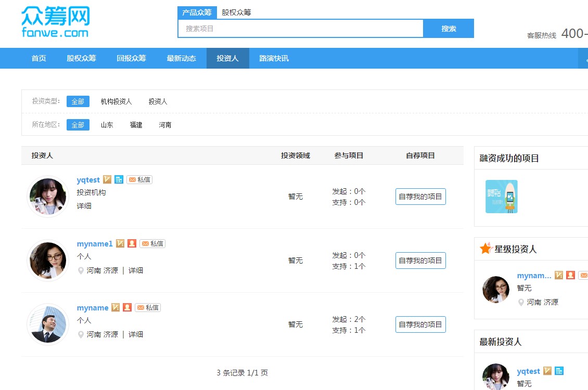Open 详细 link under myname1
Image resolution: width=588 pixels, height=390 pixels.
136,270
